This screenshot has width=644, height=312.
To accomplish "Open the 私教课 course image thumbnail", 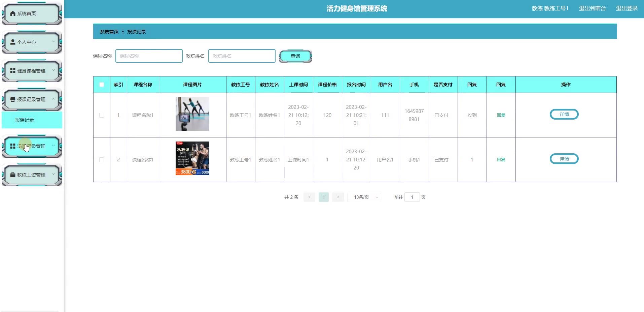I will [192, 158].
